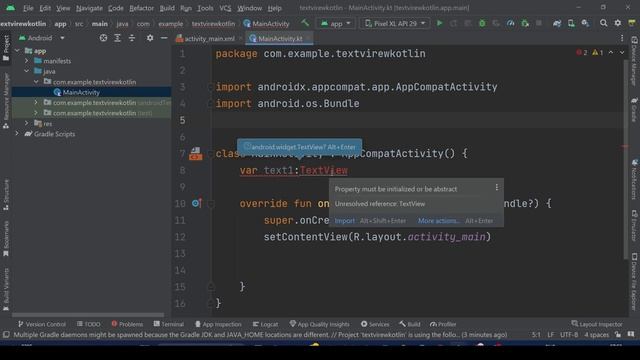Open the app run configuration dropdown
Screen dimensions: 640x360
click(336, 23)
